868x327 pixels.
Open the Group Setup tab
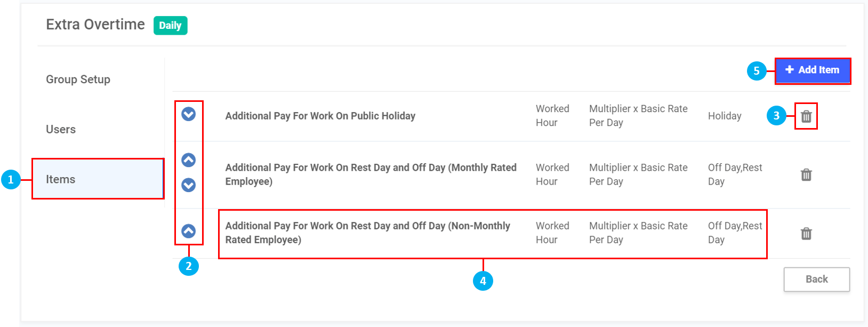pyautogui.click(x=78, y=79)
